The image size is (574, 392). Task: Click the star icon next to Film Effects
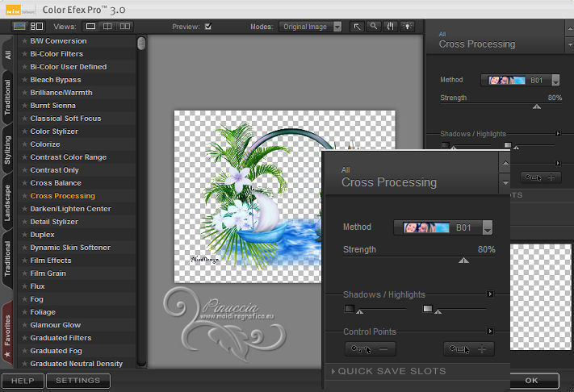click(x=24, y=261)
